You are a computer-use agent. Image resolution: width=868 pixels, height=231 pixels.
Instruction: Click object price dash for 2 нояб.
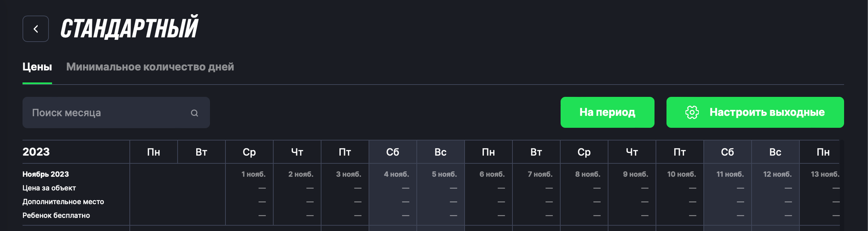[x=310, y=188]
